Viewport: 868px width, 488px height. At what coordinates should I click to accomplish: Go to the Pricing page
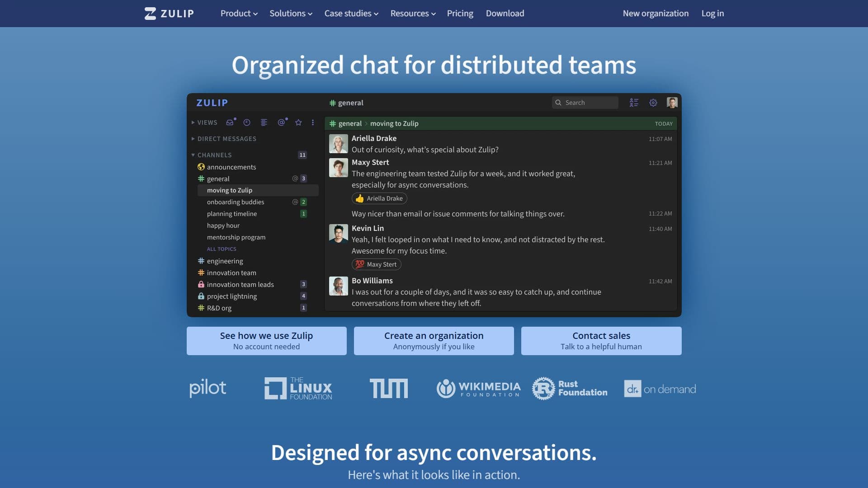point(460,14)
